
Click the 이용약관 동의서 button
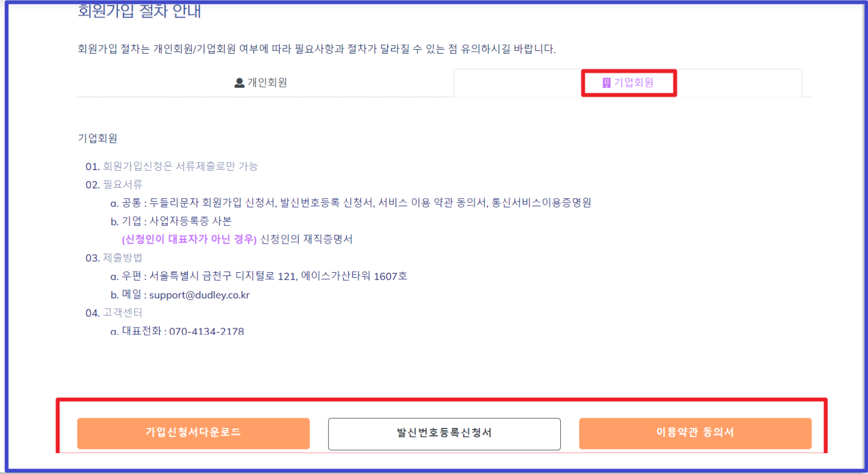tap(695, 433)
